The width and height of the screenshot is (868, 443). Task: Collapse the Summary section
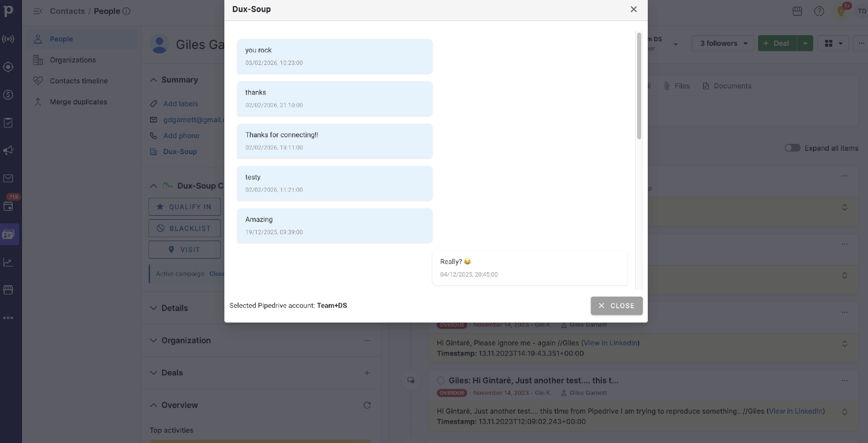click(x=153, y=80)
